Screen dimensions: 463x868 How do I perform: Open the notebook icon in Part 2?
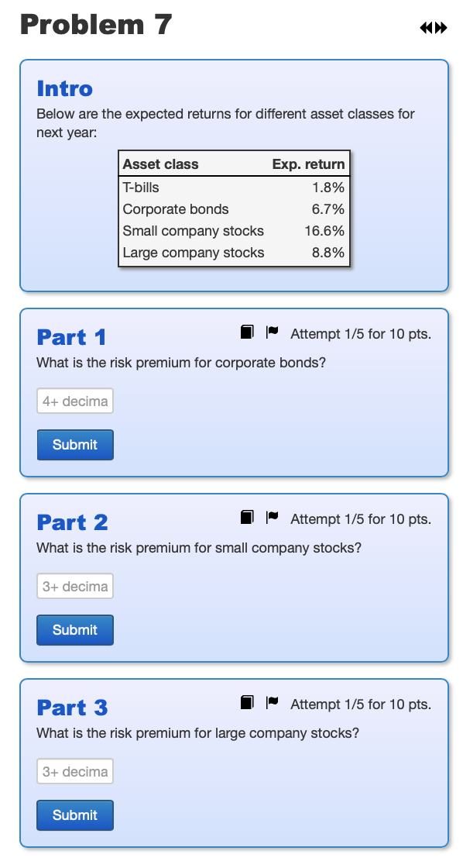246,516
